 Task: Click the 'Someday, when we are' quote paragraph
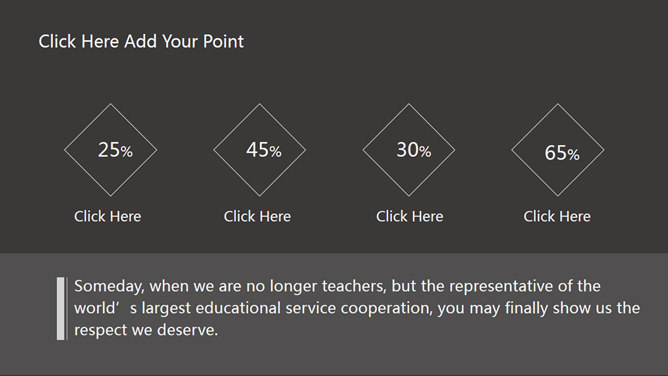coord(357,308)
